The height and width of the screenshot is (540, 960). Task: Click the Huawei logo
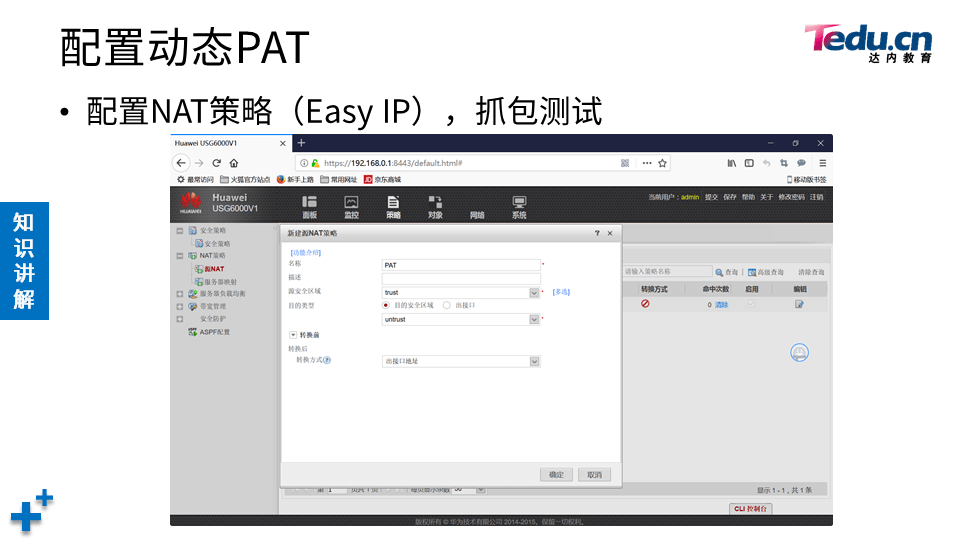190,203
